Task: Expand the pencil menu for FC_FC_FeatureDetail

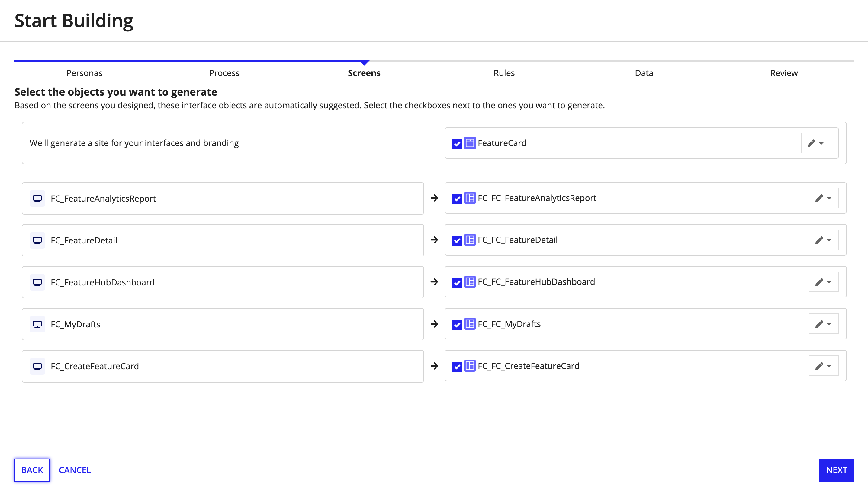Action: pos(824,240)
